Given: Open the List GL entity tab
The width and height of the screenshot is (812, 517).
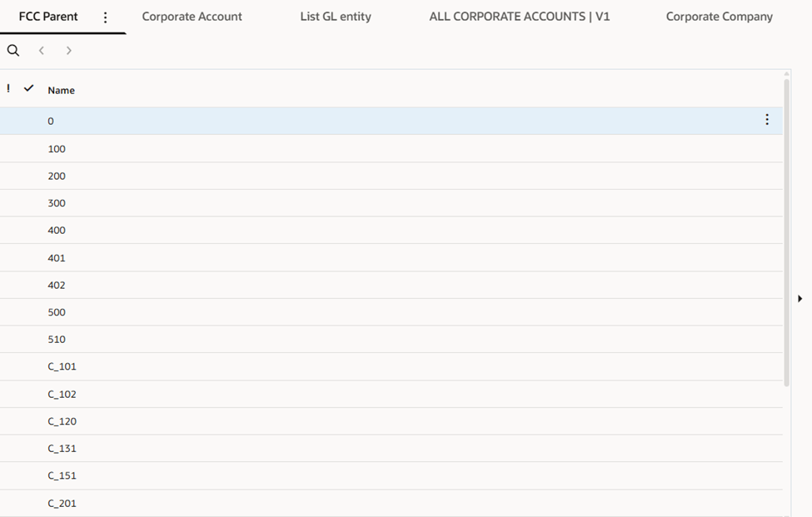Looking at the screenshot, I should point(336,17).
